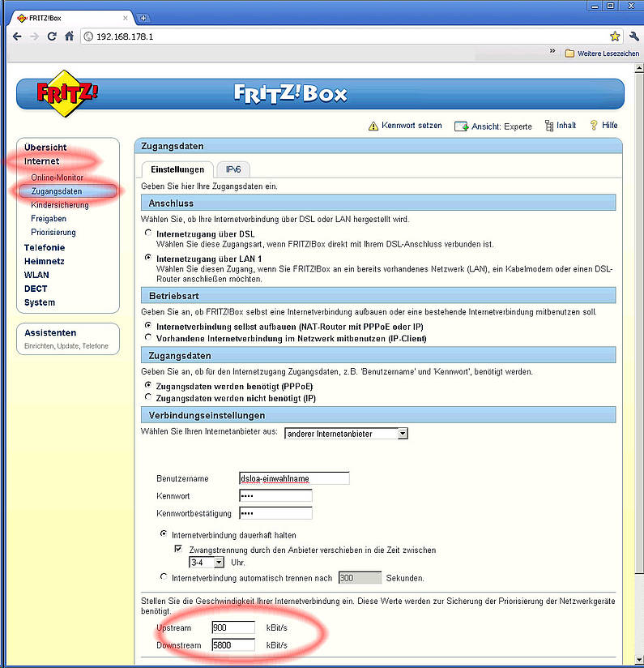Select Internetzugang über LAN 1 radio button
Viewport: 644px width, 668px height.
[148, 257]
